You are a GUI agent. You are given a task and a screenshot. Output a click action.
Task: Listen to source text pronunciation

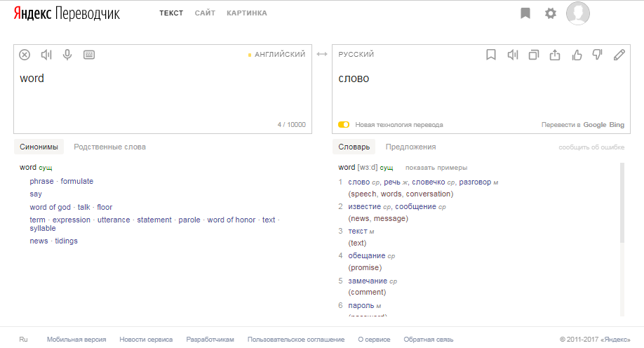pyautogui.click(x=46, y=55)
